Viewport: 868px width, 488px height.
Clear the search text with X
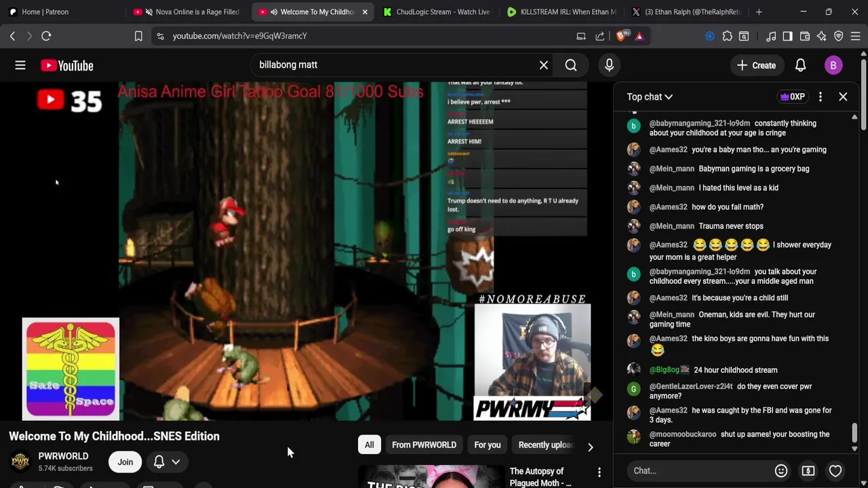(x=544, y=65)
